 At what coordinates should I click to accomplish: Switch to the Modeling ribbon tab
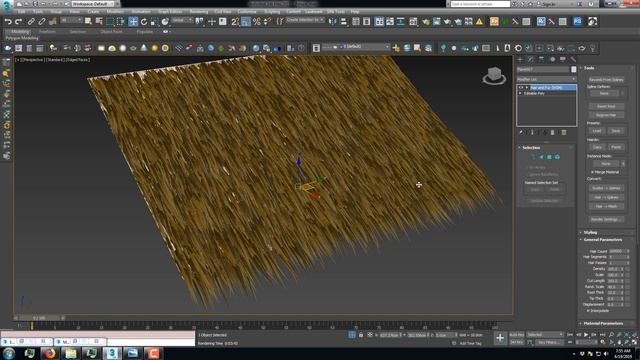tap(20, 31)
